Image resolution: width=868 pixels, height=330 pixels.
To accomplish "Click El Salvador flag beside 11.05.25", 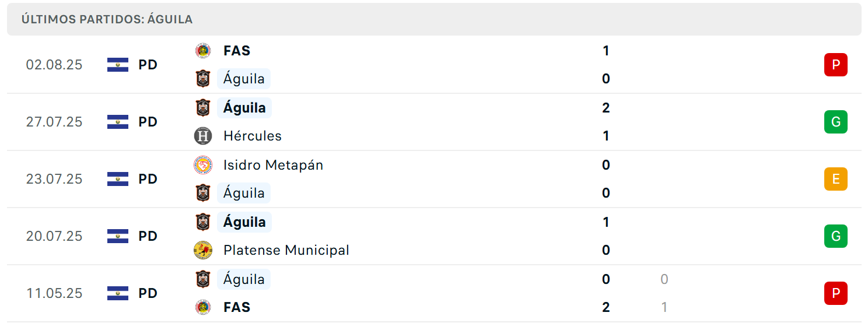I will click(x=118, y=293).
